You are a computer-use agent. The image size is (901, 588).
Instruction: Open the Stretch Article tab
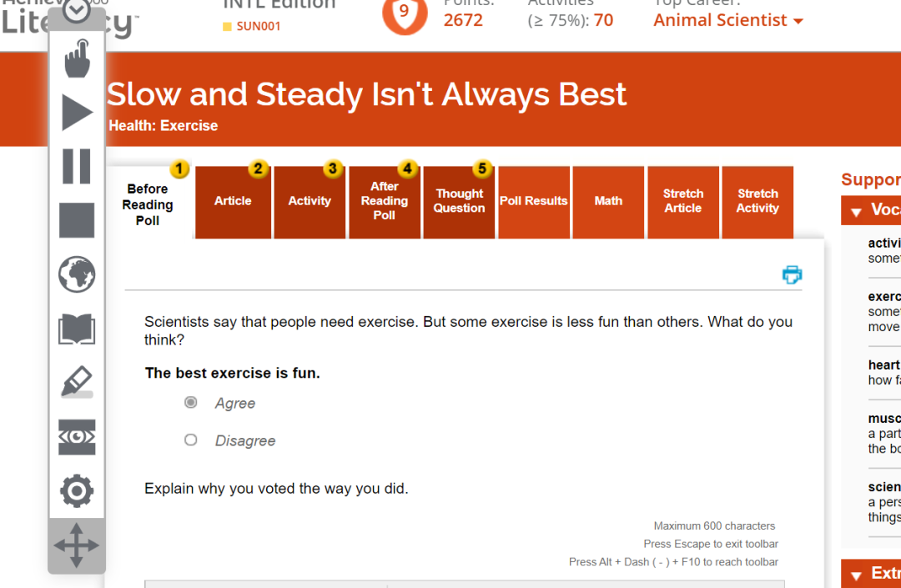(x=683, y=202)
